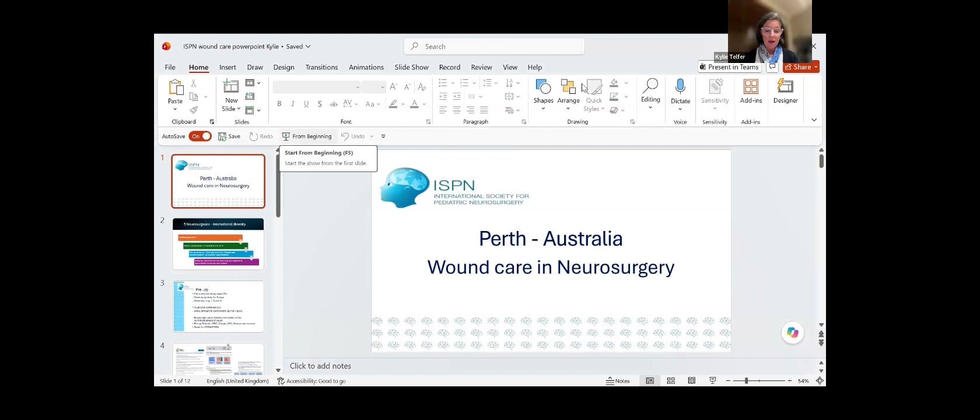Click the Justify alignment icon
Viewport: 980px width, 420px height.
[484, 110]
